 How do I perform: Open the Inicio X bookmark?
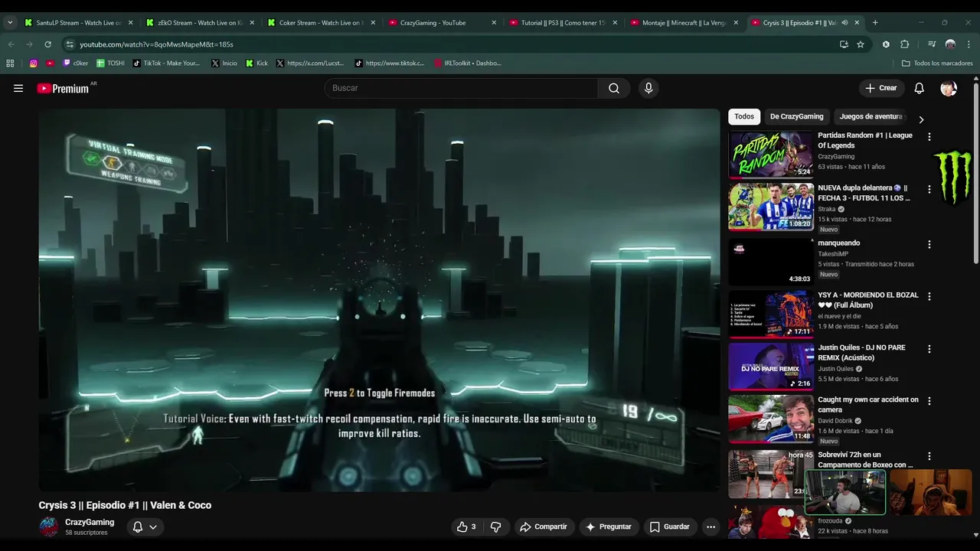click(x=224, y=64)
